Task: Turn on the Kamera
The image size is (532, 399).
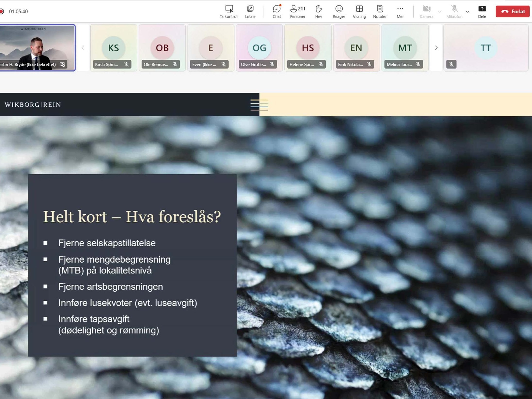Action: [x=427, y=11]
